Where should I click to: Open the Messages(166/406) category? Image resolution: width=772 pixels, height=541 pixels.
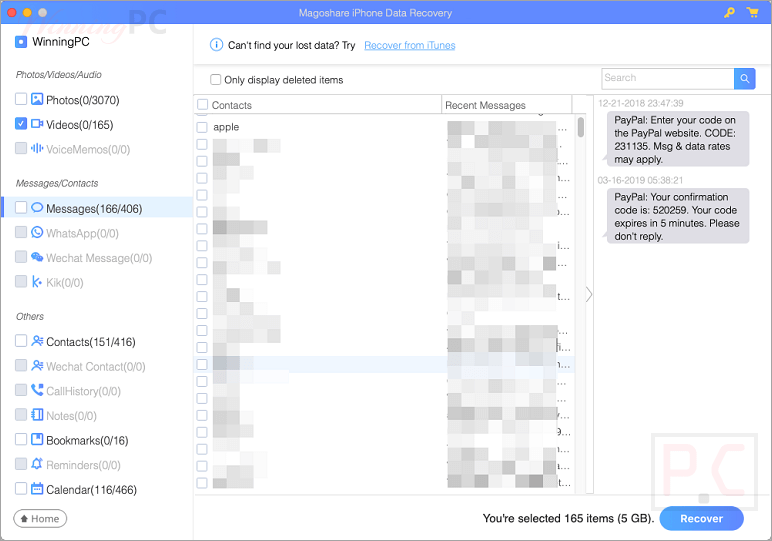94,208
